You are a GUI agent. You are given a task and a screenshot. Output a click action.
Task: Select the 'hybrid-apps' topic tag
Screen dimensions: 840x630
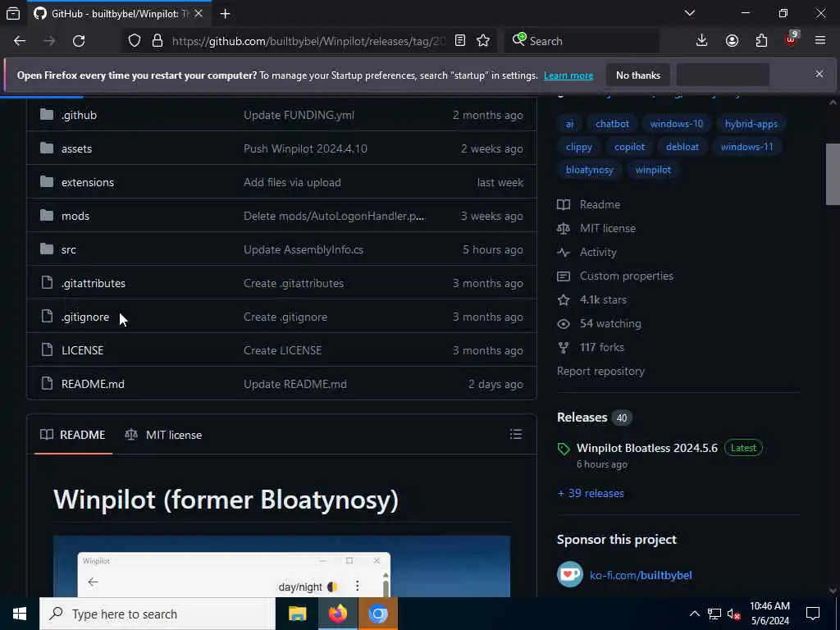point(751,124)
